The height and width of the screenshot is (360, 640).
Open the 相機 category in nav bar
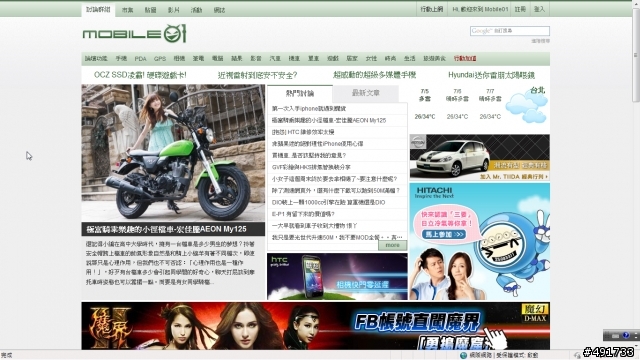[179, 58]
